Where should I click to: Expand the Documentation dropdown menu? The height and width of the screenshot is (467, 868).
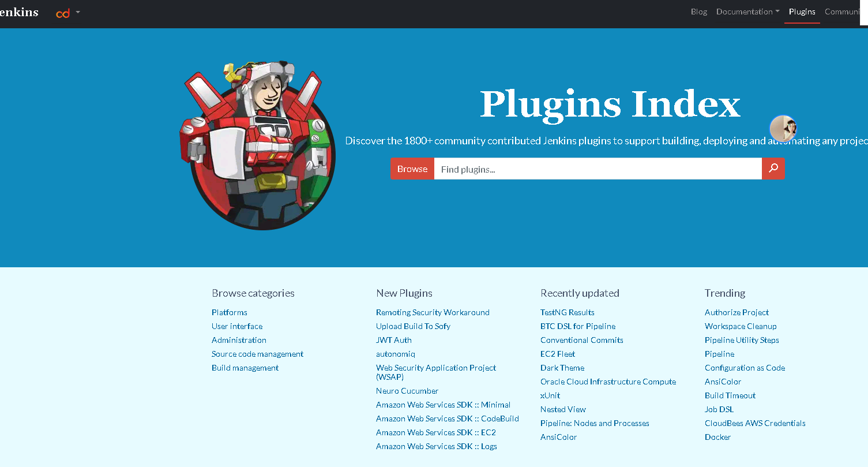[747, 12]
